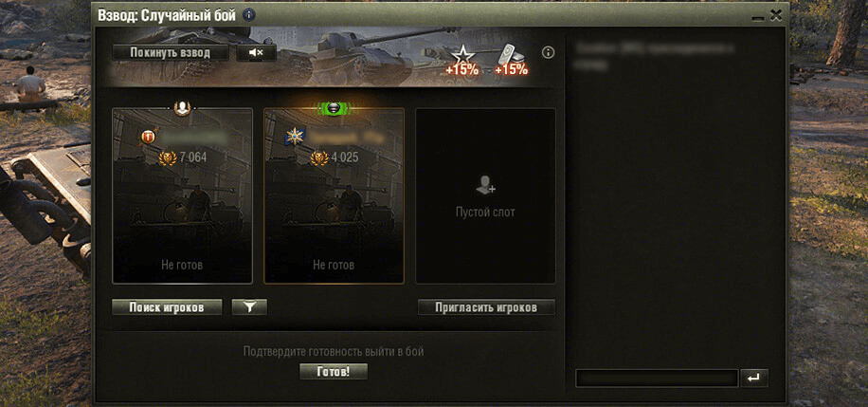Select the first player card with 7 064 rating
Image resolution: width=868 pixels, height=407 pixels.
coord(182,195)
